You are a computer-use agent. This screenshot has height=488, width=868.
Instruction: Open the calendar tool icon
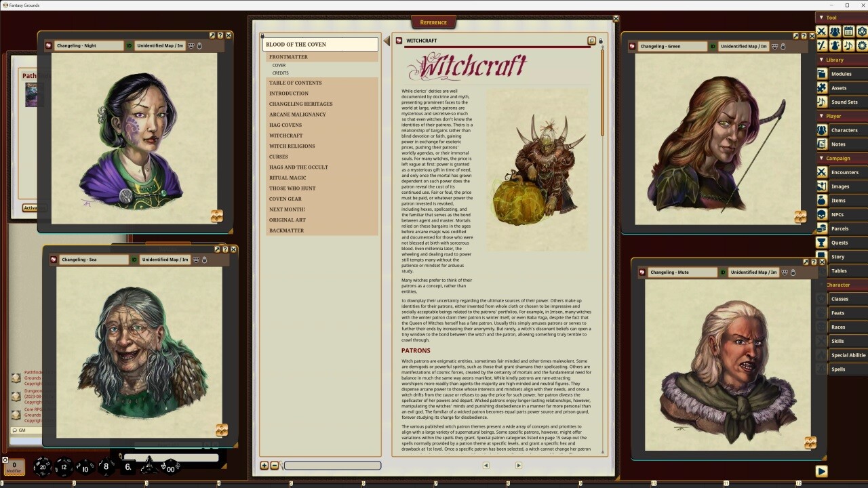[848, 31]
